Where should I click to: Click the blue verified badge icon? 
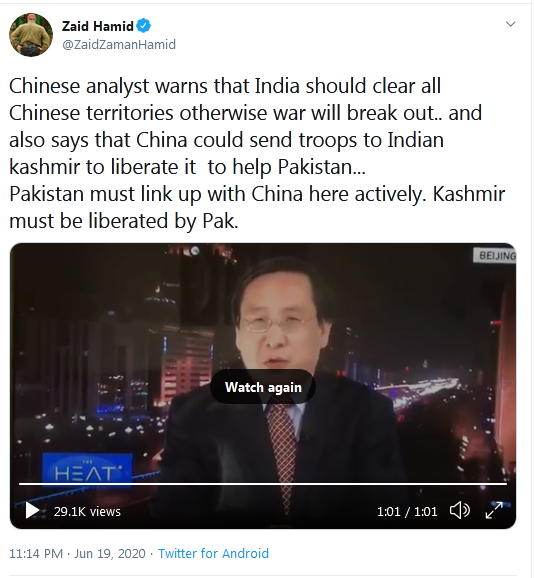point(144,26)
